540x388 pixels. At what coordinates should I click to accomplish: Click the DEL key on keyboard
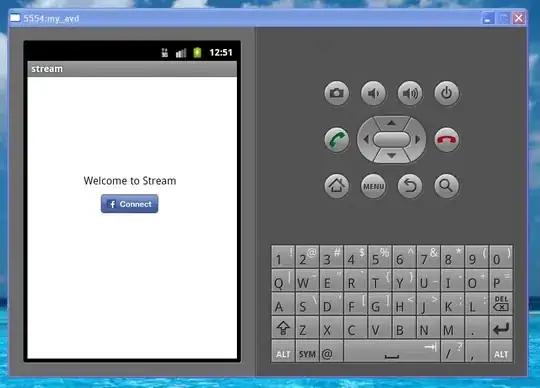pyautogui.click(x=501, y=303)
